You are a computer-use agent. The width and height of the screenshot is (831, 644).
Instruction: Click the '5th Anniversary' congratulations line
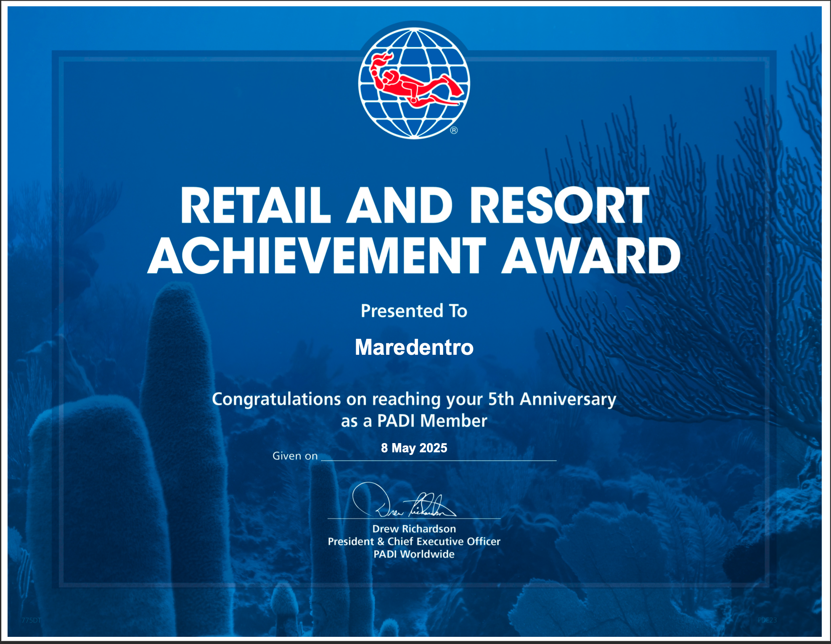click(414, 399)
